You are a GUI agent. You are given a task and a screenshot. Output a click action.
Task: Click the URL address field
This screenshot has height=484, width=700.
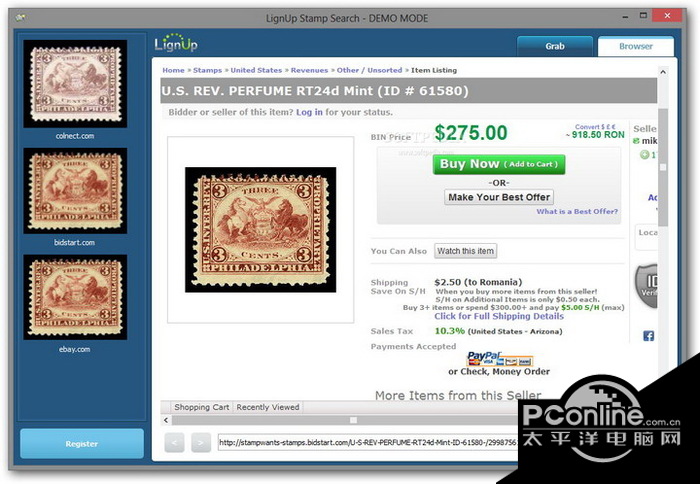pyautogui.click(x=368, y=442)
